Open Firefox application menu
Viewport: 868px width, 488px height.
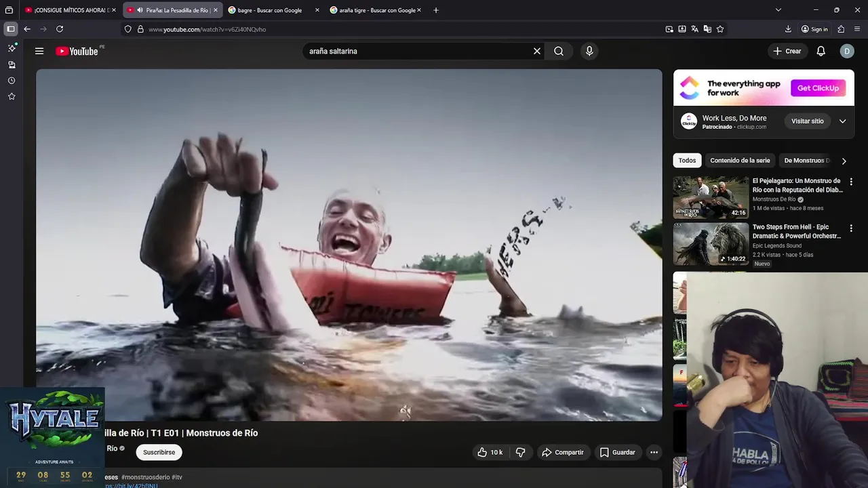coord(858,29)
